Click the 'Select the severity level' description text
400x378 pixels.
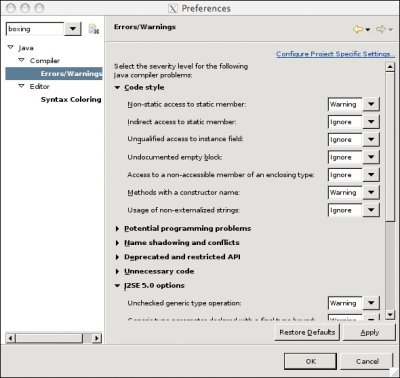[181, 71]
